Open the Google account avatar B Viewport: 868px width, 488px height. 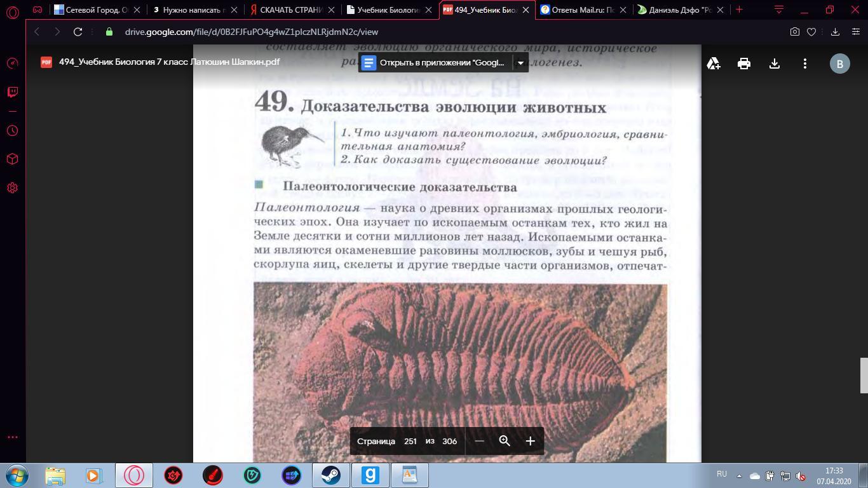tap(840, 64)
